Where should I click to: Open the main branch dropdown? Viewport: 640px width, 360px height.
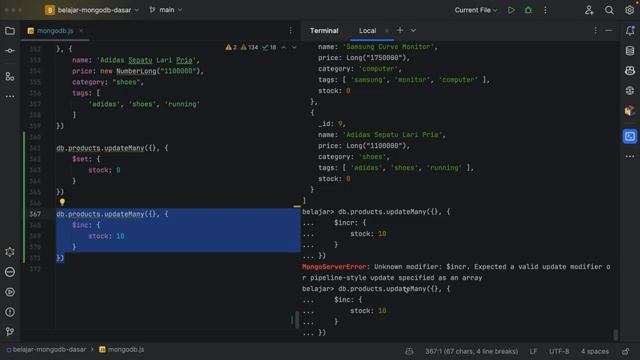tap(166, 10)
